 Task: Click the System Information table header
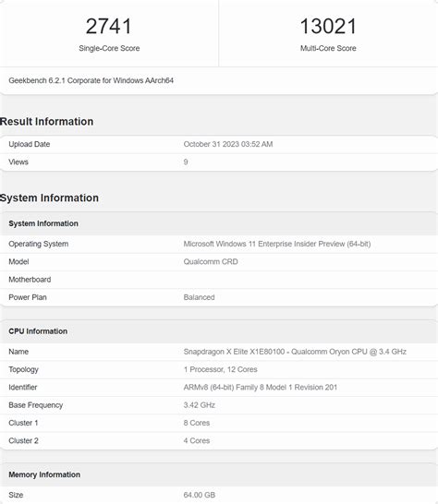[43, 223]
